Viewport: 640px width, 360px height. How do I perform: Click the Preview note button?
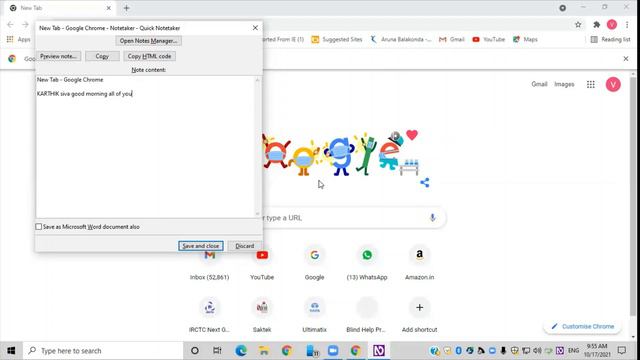(x=58, y=56)
